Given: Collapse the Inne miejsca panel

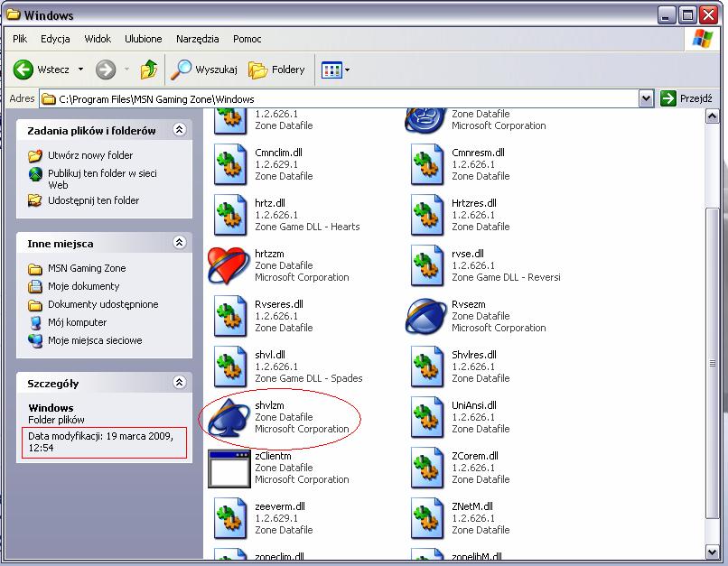Looking at the screenshot, I should (x=179, y=243).
